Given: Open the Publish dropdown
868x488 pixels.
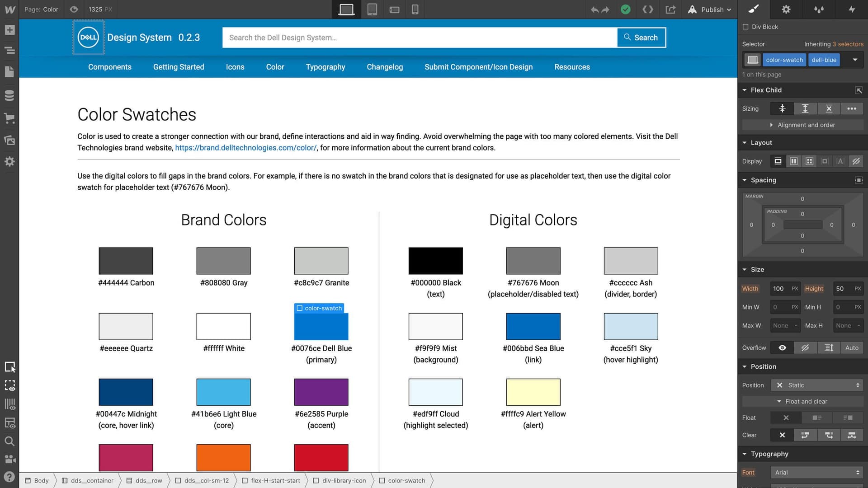Looking at the screenshot, I should pyautogui.click(x=709, y=9).
